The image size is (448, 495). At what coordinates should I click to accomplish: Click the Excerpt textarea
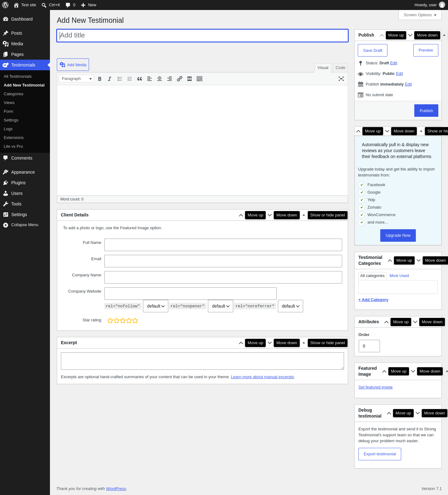point(202,361)
